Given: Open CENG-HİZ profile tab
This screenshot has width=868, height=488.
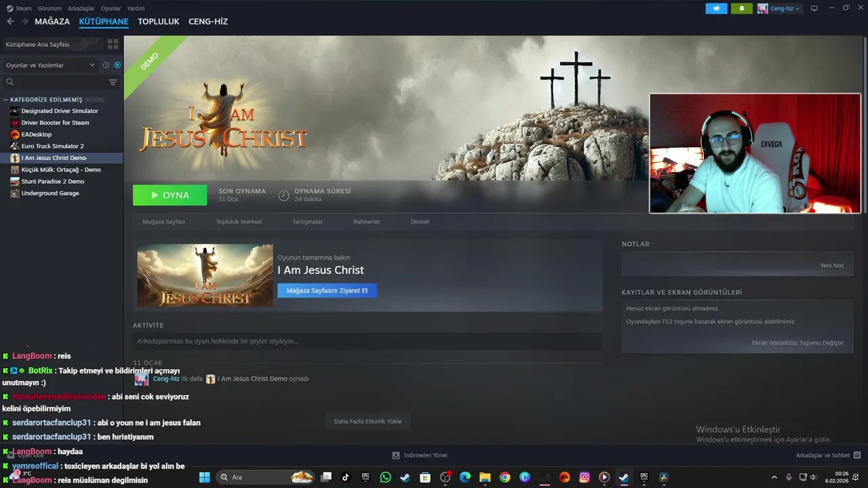Looking at the screenshot, I should point(208,22).
